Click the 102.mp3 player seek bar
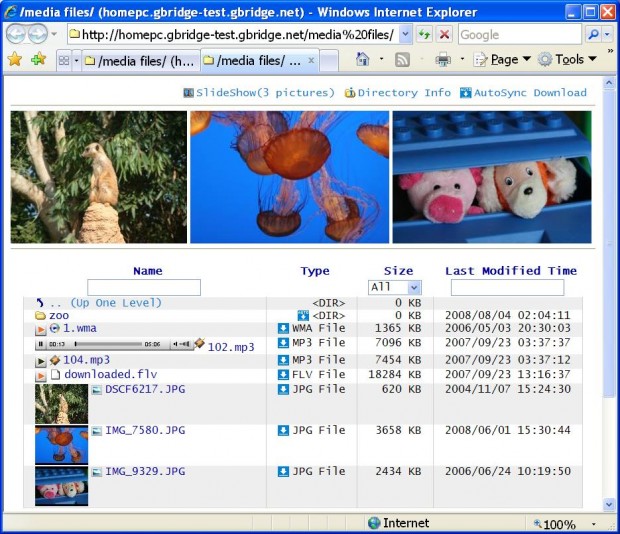Image resolution: width=620 pixels, height=534 pixels. (108, 344)
